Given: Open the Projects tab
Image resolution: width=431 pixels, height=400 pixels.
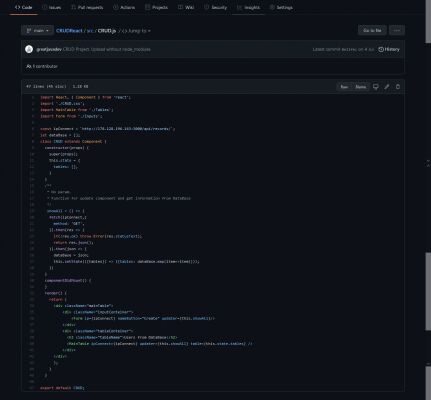Looking at the screenshot, I should [156, 7].
